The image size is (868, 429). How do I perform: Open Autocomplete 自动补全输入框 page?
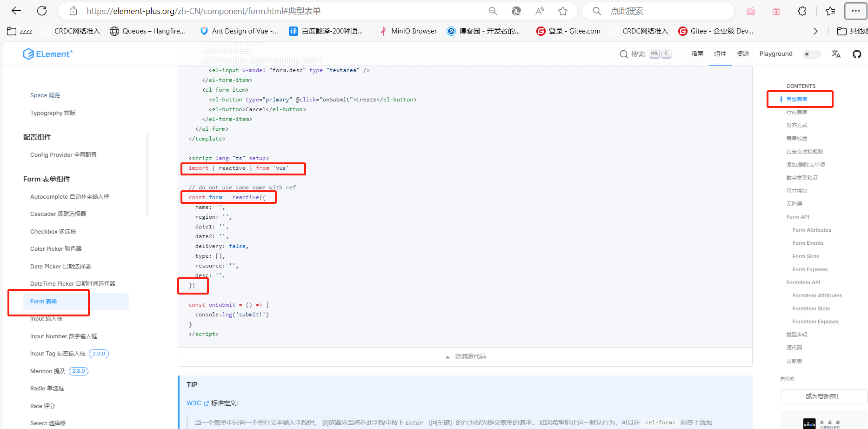(x=70, y=197)
